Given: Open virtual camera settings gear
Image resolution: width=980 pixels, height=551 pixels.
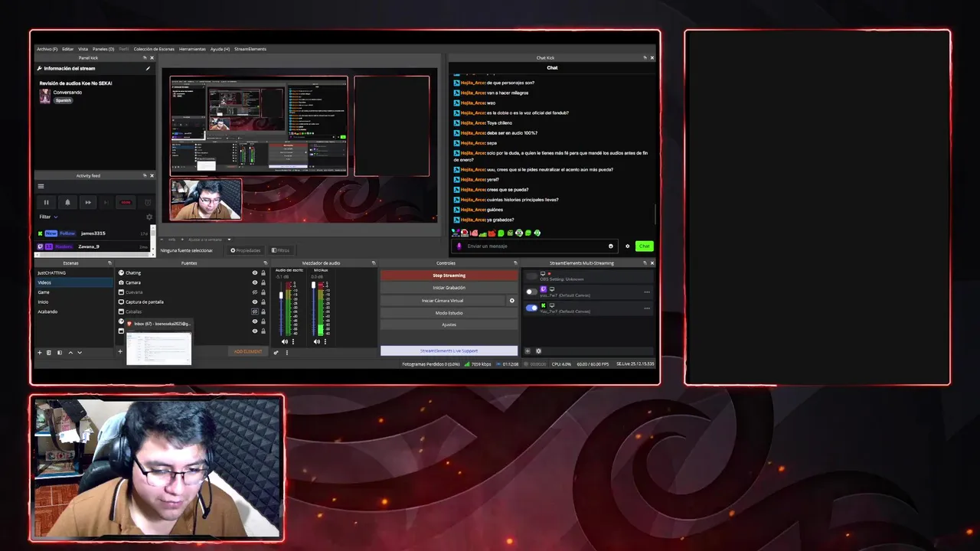Looking at the screenshot, I should 512,301.
